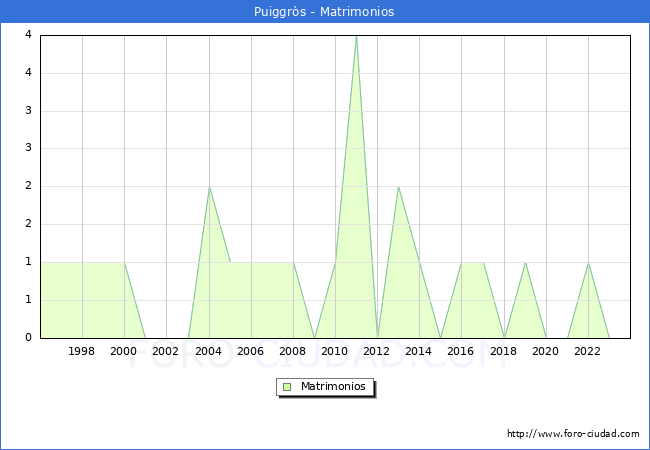Viewport: 650px width, 450px height.
Task: Click the 0 label on the y-axis
Action: (28, 337)
